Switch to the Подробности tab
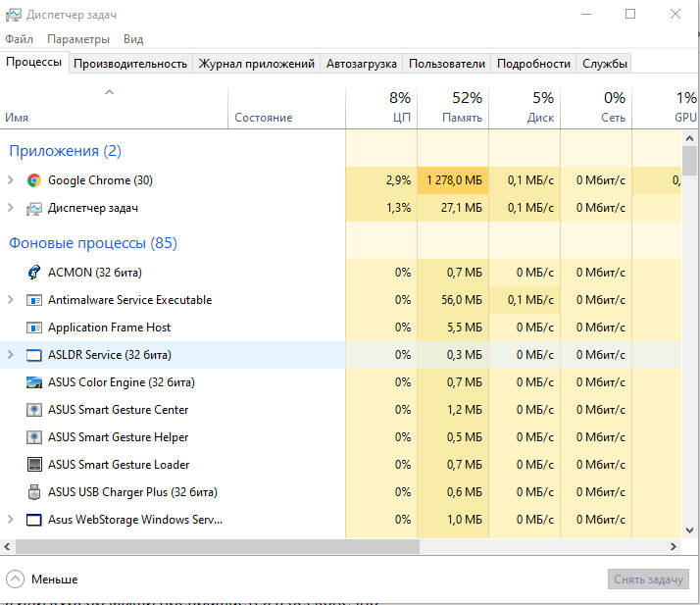The height and width of the screenshot is (605, 700). pyautogui.click(x=533, y=64)
